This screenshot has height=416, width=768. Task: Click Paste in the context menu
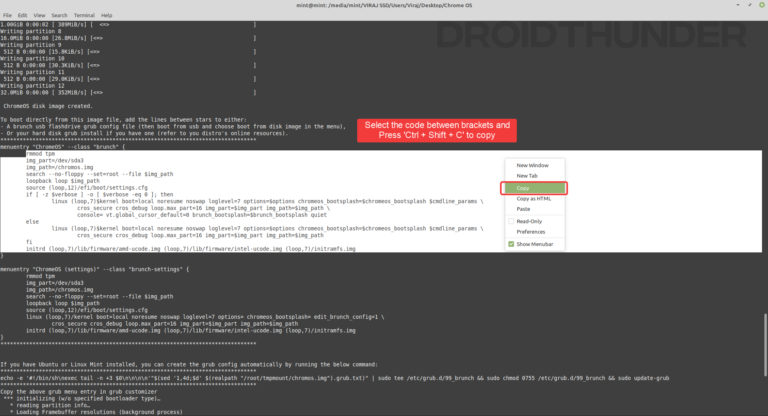(525, 210)
